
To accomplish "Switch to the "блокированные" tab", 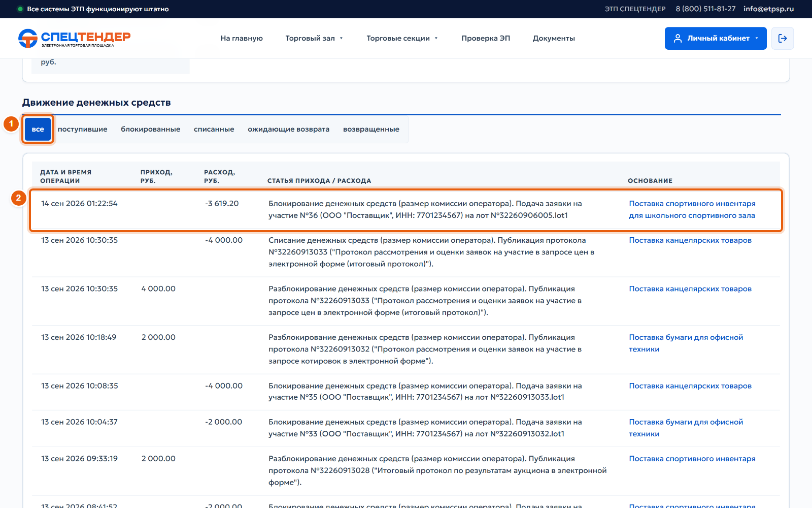I will click(151, 130).
